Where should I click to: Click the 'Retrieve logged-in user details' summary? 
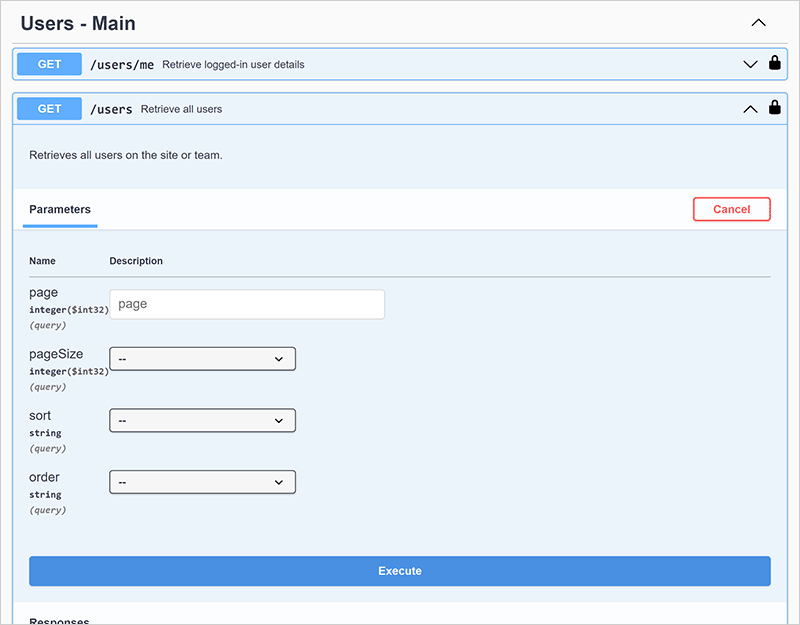pyautogui.click(x=233, y=65)
